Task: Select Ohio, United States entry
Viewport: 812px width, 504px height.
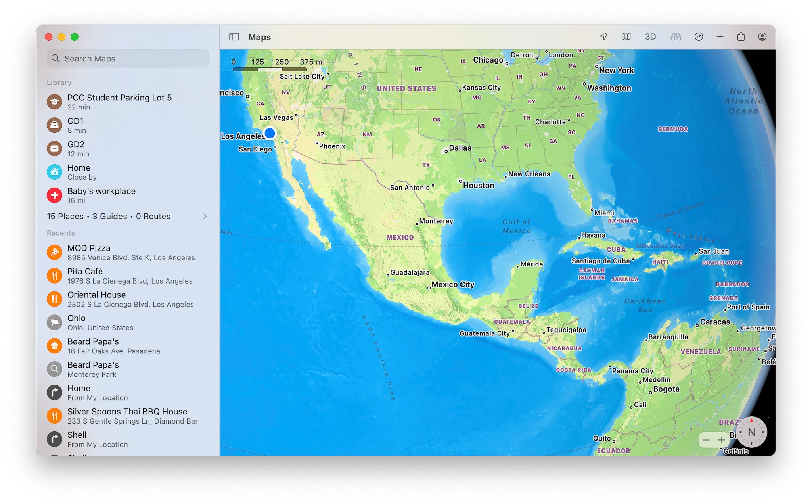Action: tap(128, 323)
